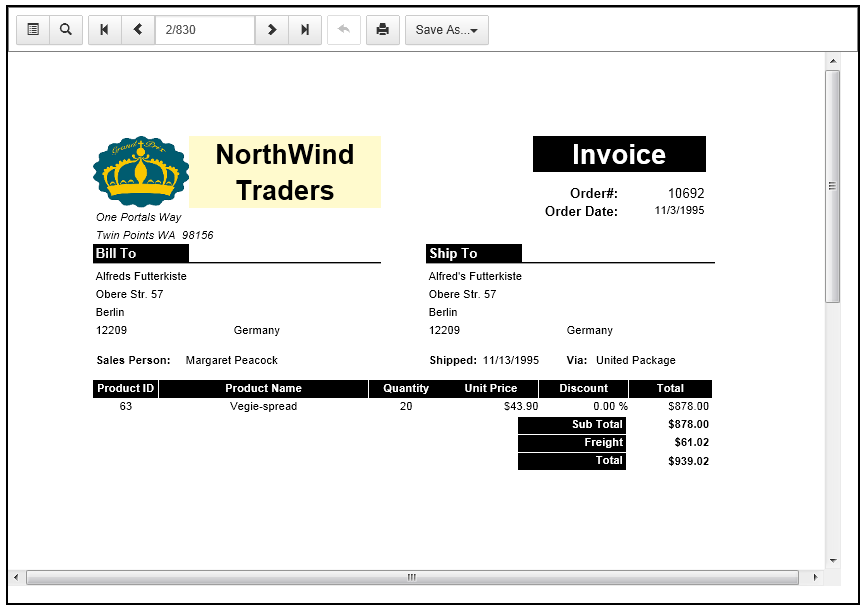This screenshot has width=864, height=613.
Task: Click the horizontal scrollbar thumb
Action: (x=412, y=578)
